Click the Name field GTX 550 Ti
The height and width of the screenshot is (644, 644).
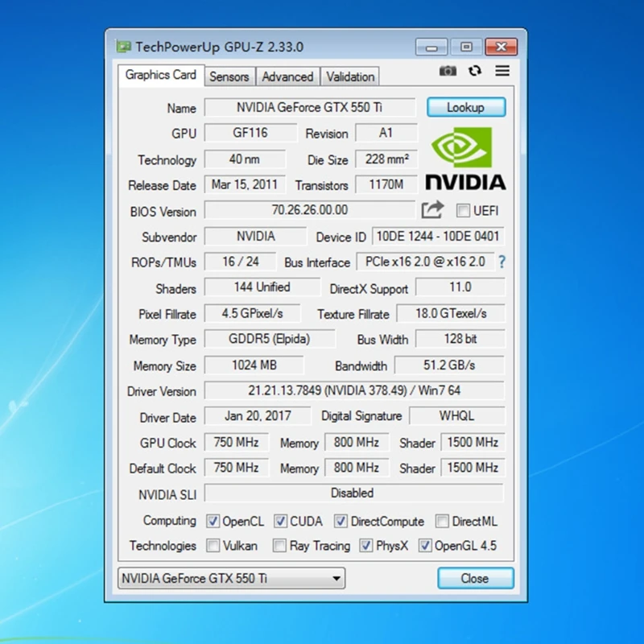pos(310,108)
